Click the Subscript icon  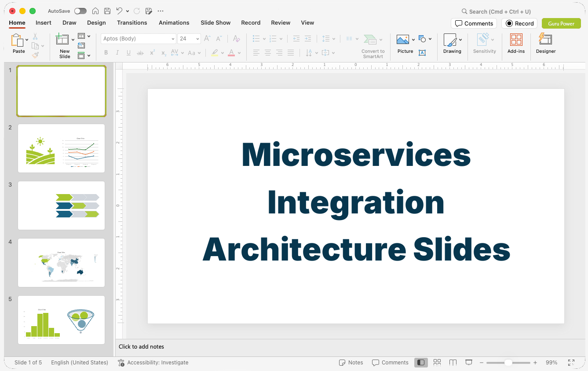pyautogui.click(x=164, y=53)
